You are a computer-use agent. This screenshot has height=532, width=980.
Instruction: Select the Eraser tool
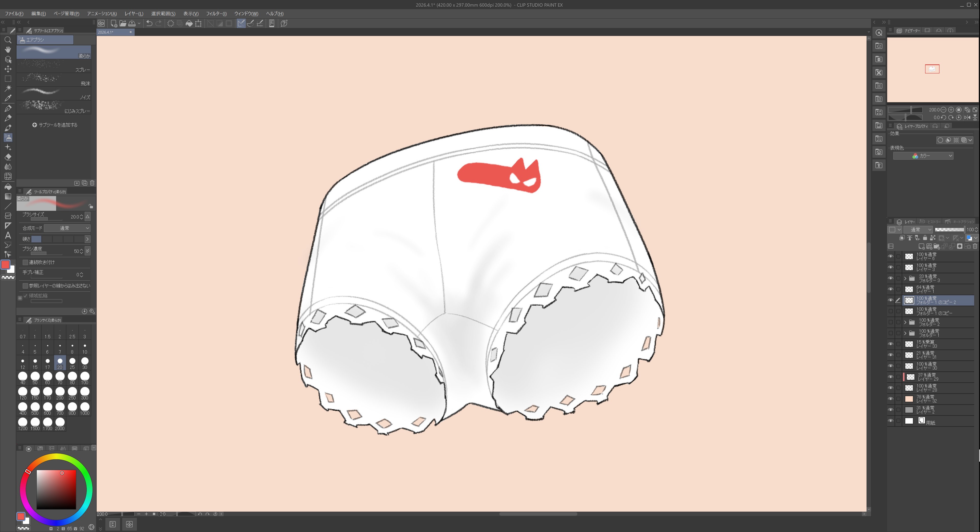coord(8,157)
